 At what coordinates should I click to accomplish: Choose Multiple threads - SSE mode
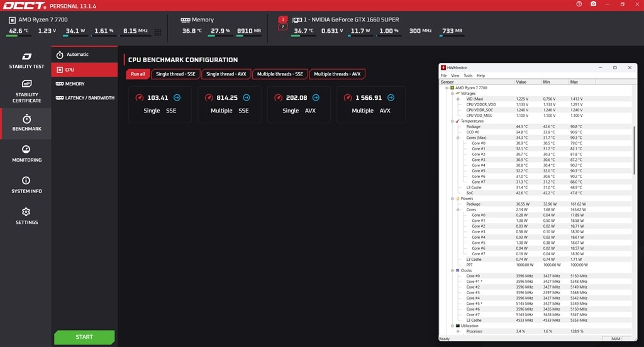(280, 74)
